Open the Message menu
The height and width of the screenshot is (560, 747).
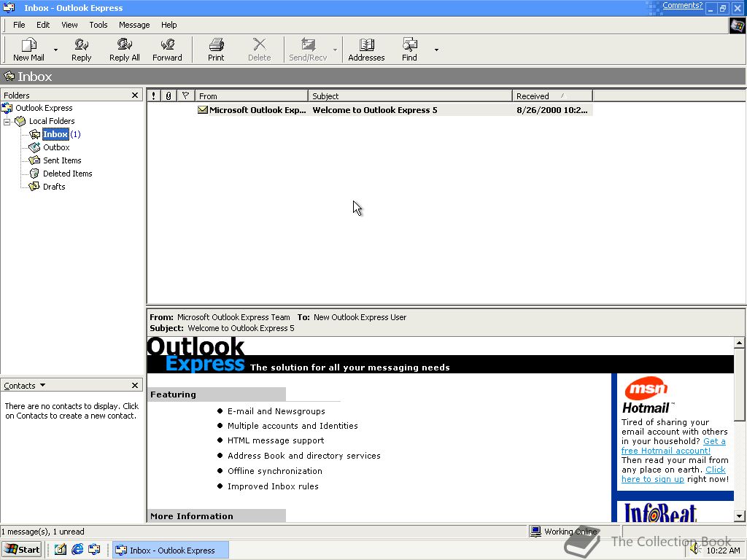coord(134,25)
